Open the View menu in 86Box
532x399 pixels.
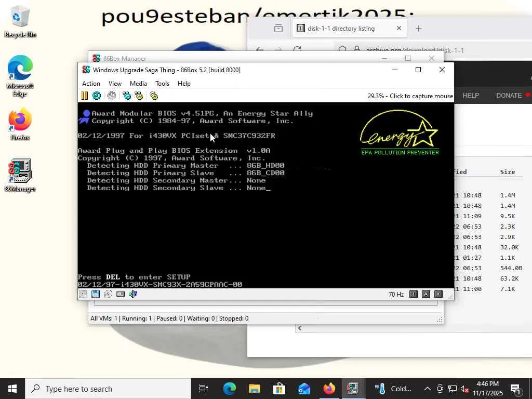(x=115, y=84)
